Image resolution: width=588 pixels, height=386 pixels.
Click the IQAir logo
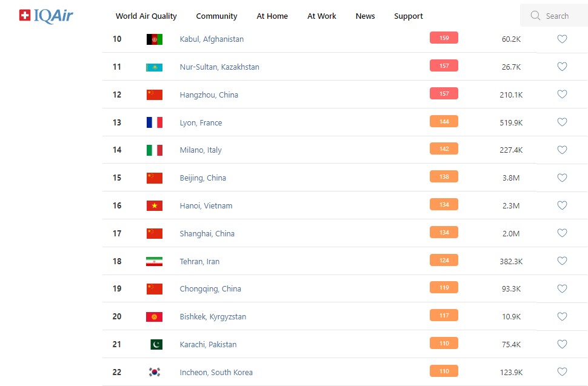tap(46, 16)
